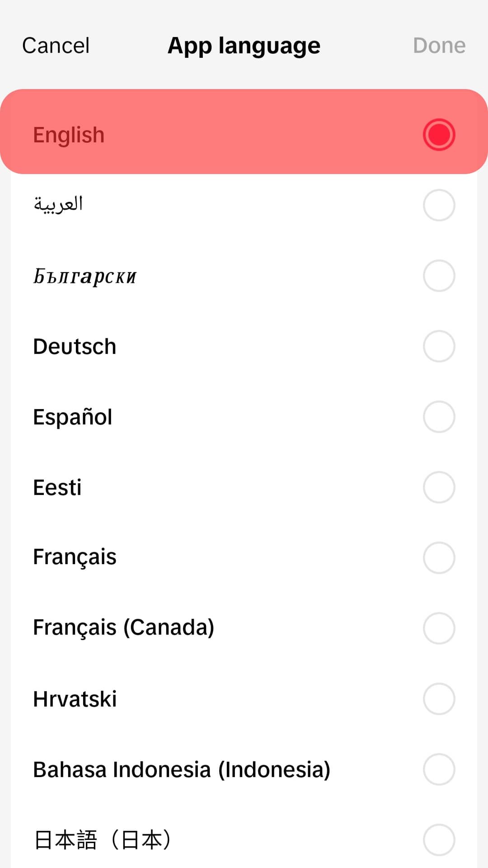This screenshot has height=868, width=488.
Task: Tap the Hrvatski language label
Action: coord(75,699)
